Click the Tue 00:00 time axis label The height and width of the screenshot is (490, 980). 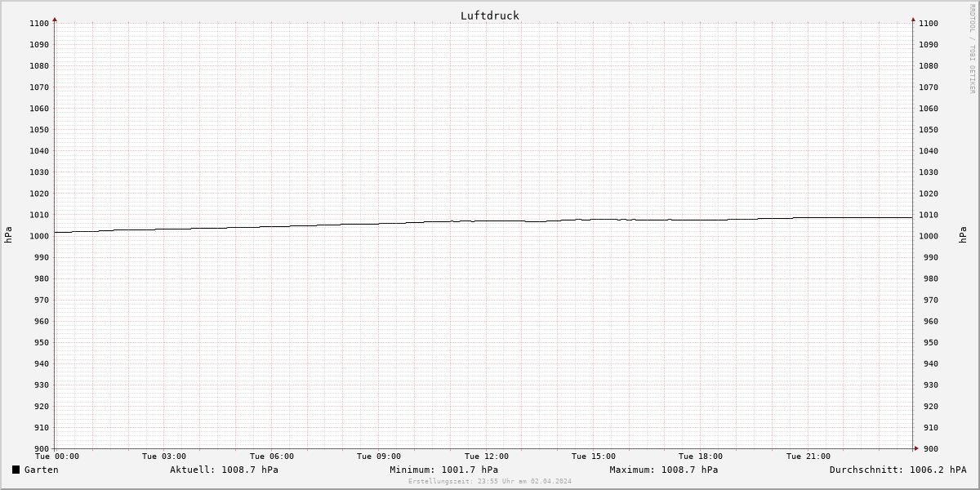point(57,457)
